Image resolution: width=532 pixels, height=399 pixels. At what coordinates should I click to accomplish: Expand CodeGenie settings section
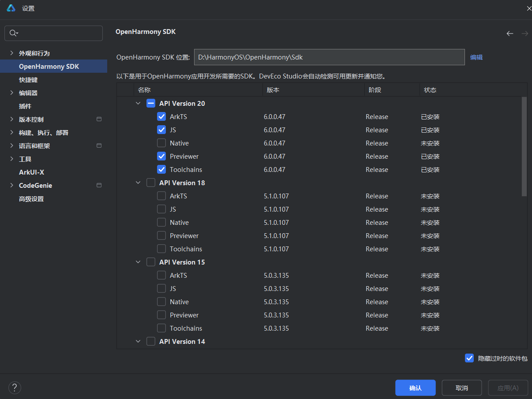click(11, 185)
